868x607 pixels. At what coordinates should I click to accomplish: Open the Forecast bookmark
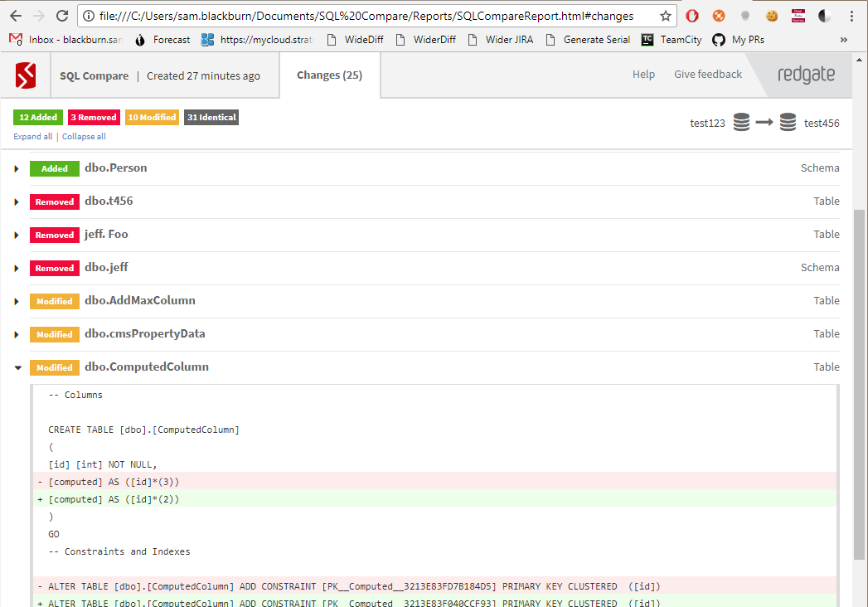click(162, 40)
